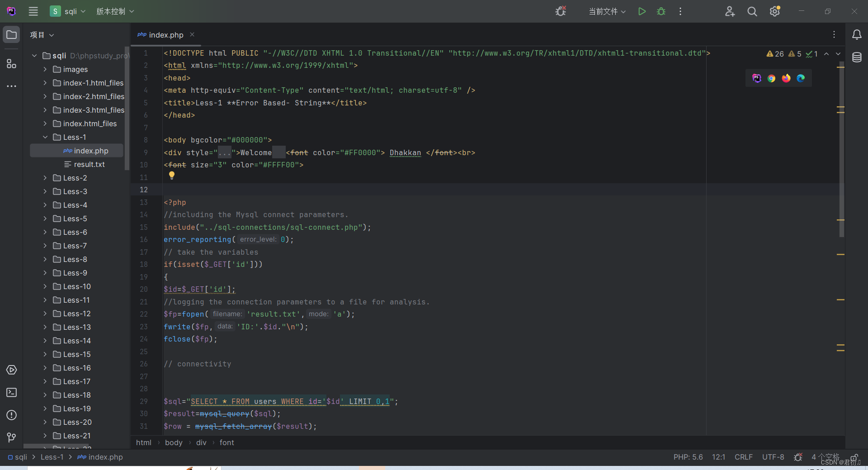This screenshot has height=470, width=868.
Task: Open the main hamburger menu
Action: click(33, 11)
